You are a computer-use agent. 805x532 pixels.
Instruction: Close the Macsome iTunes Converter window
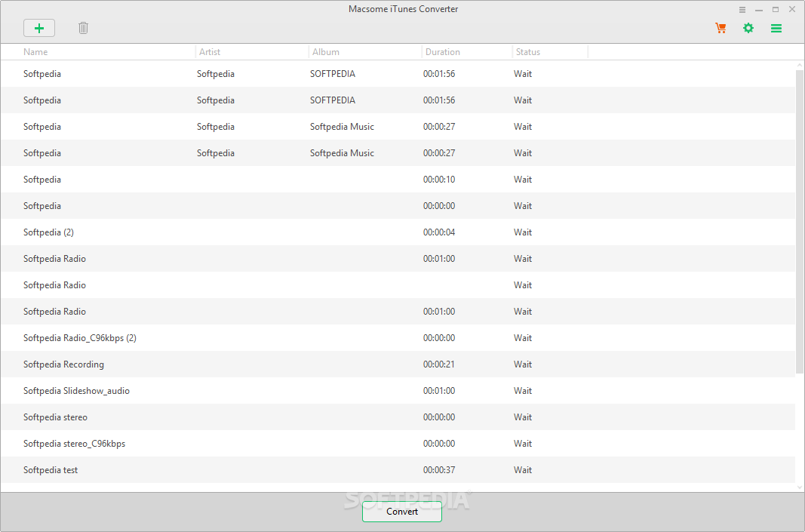(x=792, y=9)
